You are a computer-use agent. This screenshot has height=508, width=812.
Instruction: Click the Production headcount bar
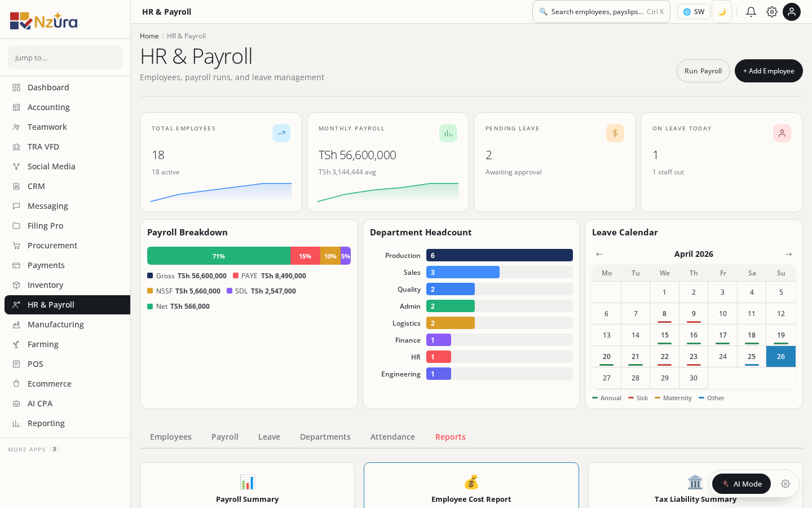point(500,255)
